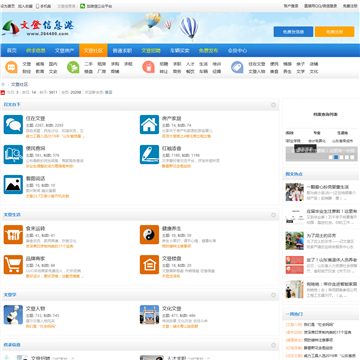Viewport: 360px width, 360px height.
Task: Open the 健康养生 forum title
Action: pos(172,228)
